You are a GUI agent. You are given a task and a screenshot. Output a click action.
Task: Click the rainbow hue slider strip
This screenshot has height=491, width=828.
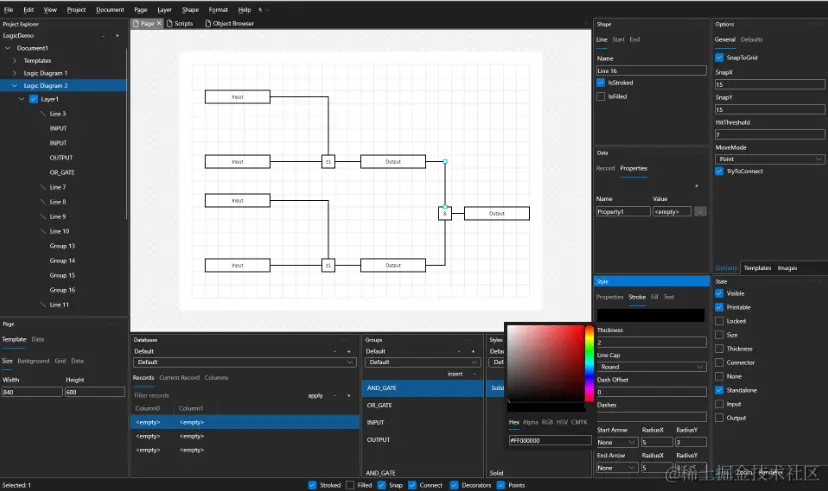(x=589, y=363)
